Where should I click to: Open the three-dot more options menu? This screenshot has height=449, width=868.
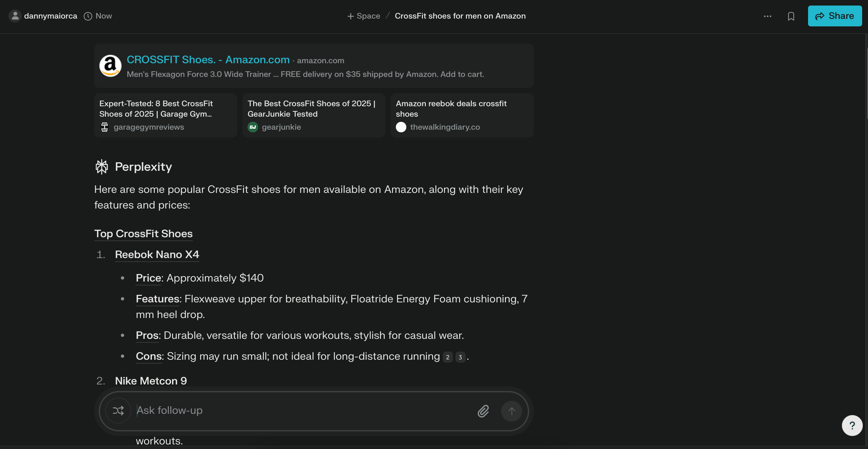coord(768,16)
